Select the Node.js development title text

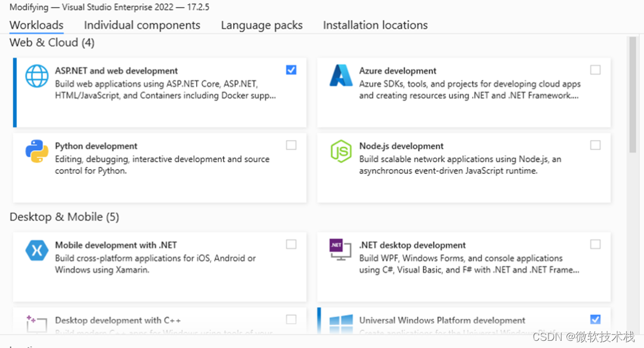click(x=401, y=146)
